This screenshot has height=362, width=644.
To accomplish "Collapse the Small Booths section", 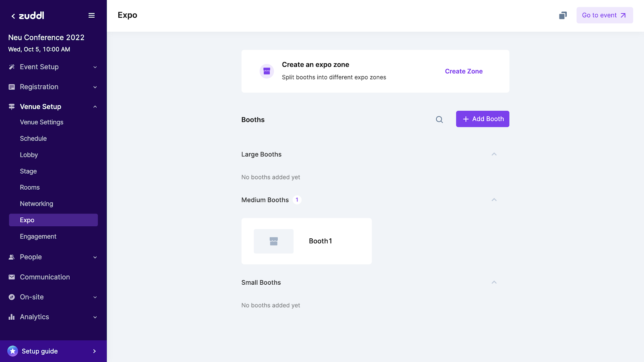I will 494,282.
